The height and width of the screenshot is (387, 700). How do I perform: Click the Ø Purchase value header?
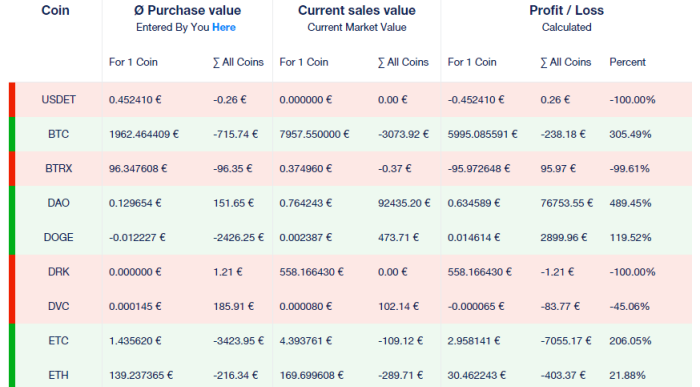[x=188, y=10]
